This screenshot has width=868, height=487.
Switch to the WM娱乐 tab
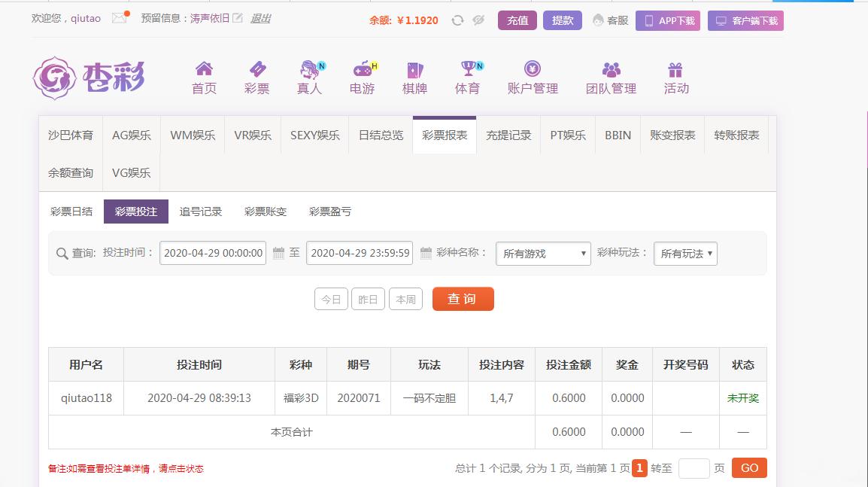(x=193, y=135)
